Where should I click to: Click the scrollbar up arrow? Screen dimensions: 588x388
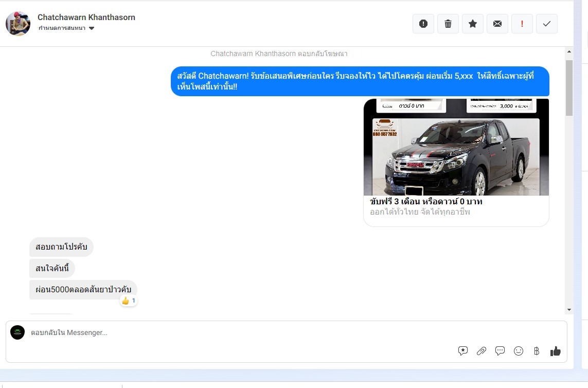tap(569, 52)
